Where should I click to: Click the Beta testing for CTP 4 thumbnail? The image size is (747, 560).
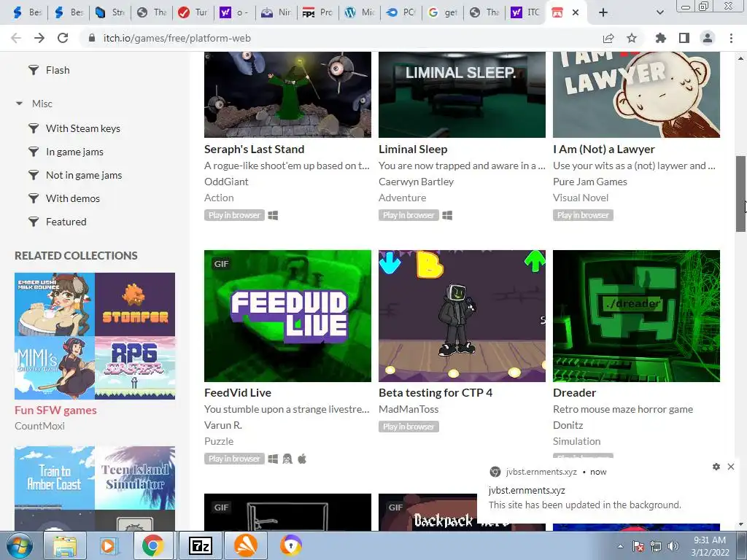[462, 316]
